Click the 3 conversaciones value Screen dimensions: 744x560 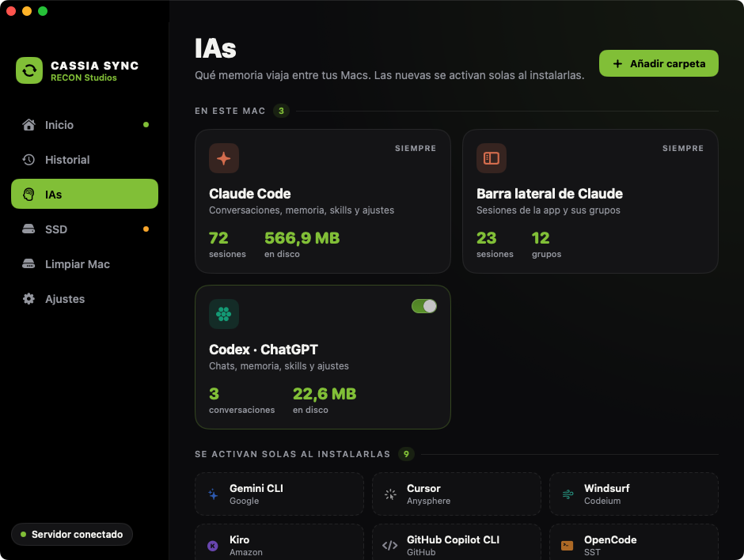(214, 394)
